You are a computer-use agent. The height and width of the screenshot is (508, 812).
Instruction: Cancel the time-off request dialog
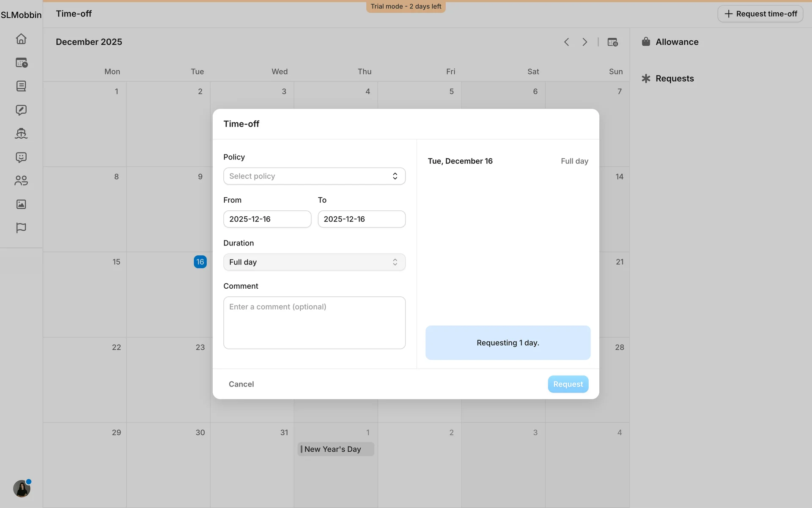(241, 384)
